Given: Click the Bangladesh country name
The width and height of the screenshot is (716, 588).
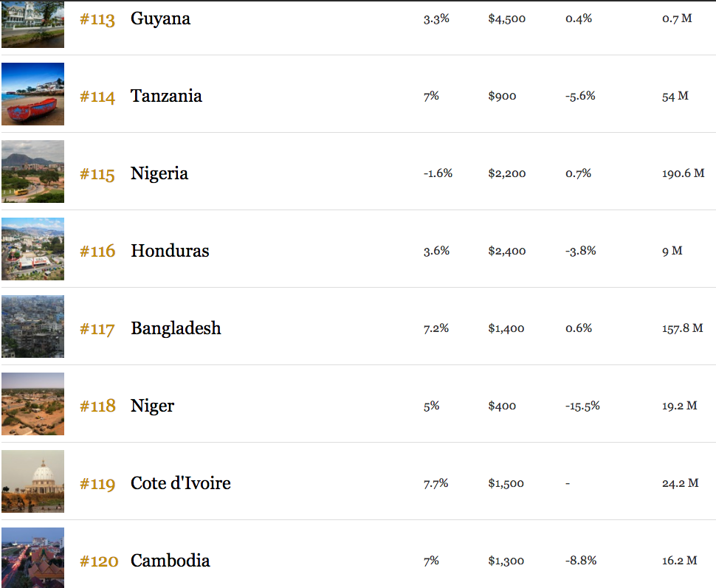Looking at the screenshot, I should [x=176, y=329].
